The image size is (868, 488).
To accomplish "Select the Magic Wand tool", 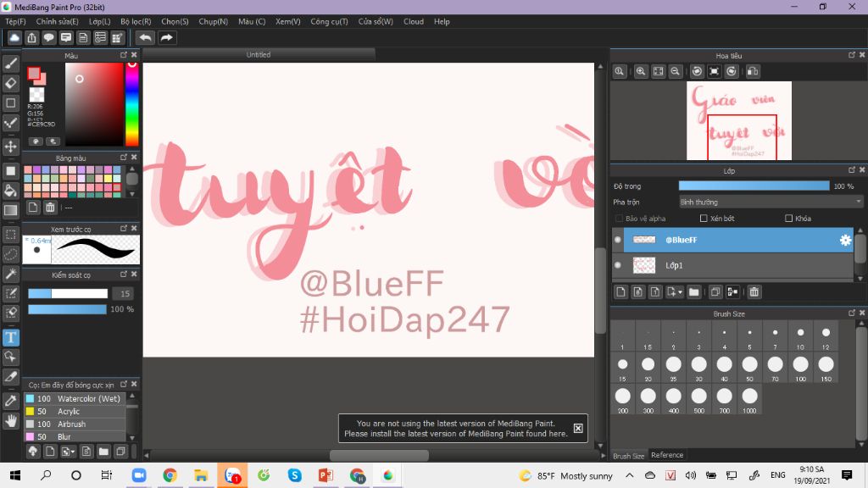I will (x=10, y=274).
